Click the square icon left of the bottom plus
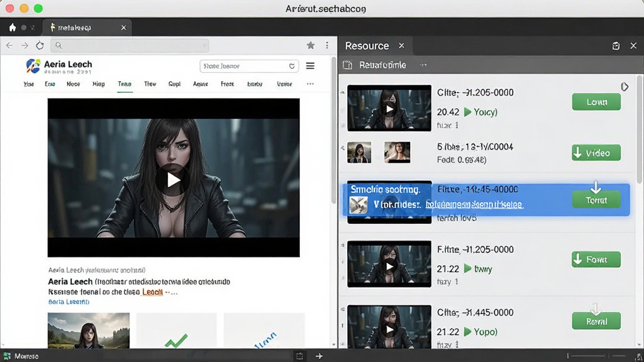 coord(300,356)
